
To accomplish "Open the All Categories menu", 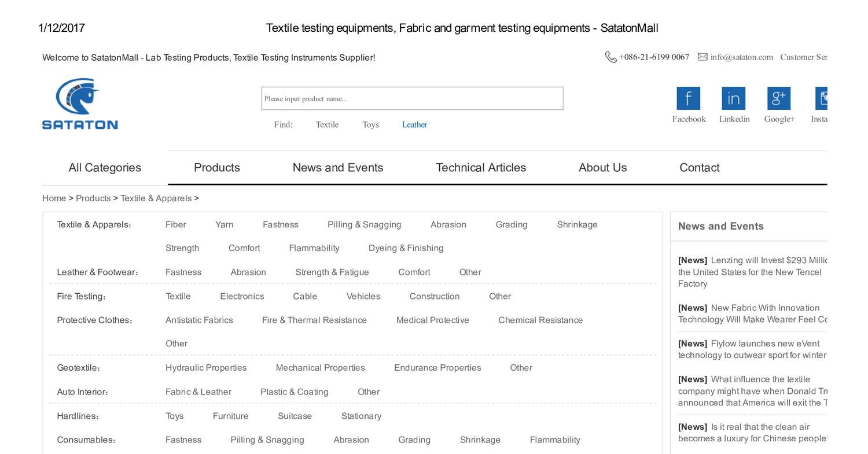I will [x=105, y=168].
